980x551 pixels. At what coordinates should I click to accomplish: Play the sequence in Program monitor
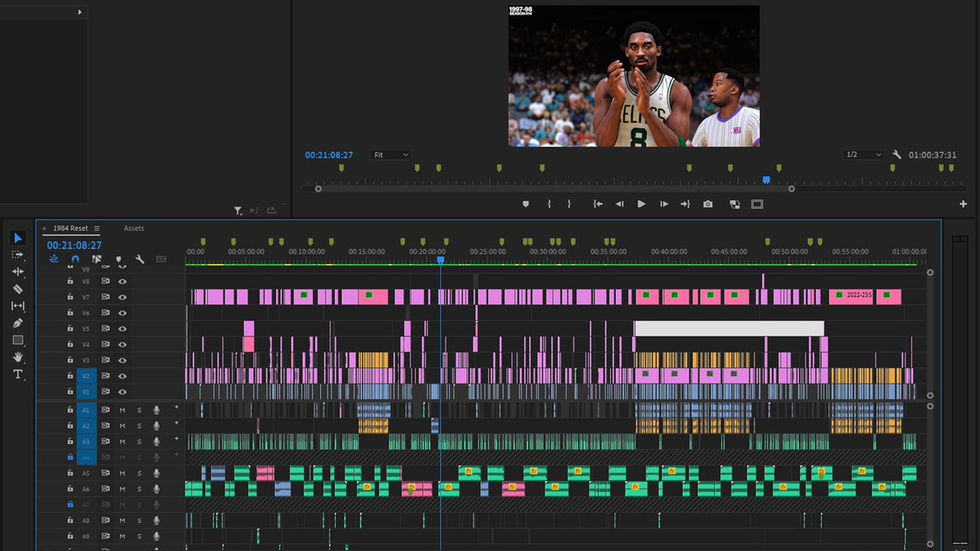click(641, 204)
